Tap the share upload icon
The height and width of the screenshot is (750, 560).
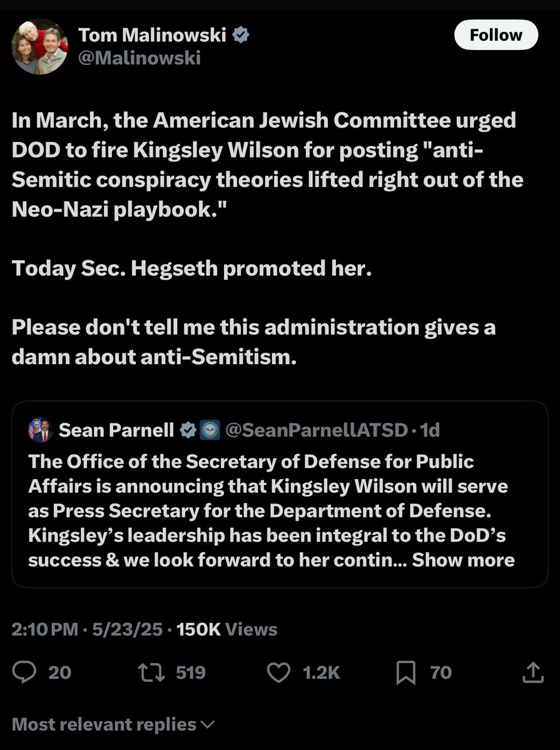(x=532, y=672)
